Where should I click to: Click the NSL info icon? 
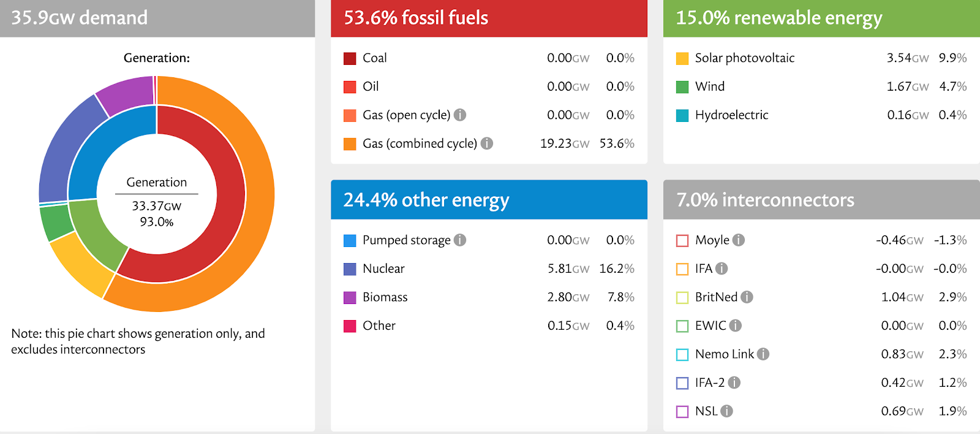726,411
